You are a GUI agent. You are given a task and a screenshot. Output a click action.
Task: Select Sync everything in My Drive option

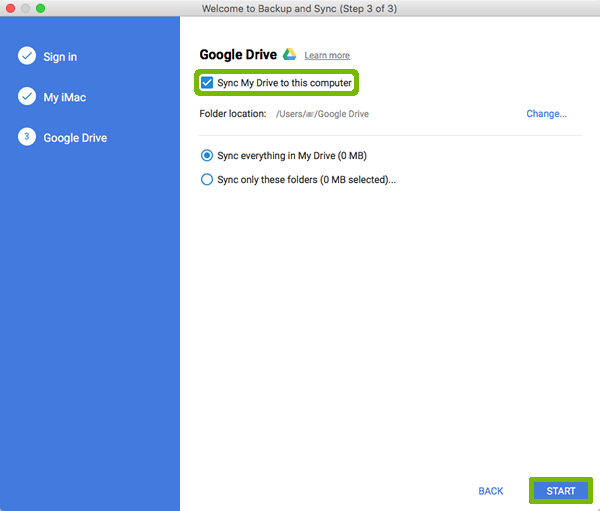[207, 155]
